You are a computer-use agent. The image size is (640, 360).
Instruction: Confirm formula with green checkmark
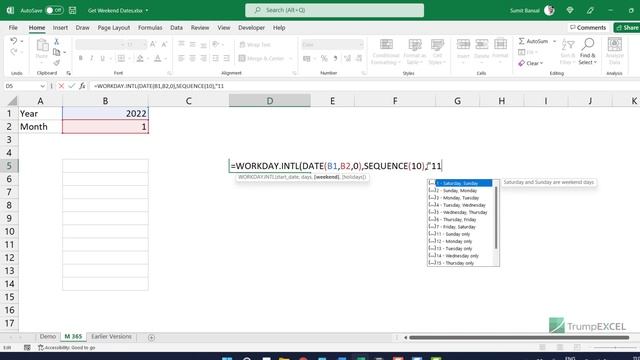point(72,86)
